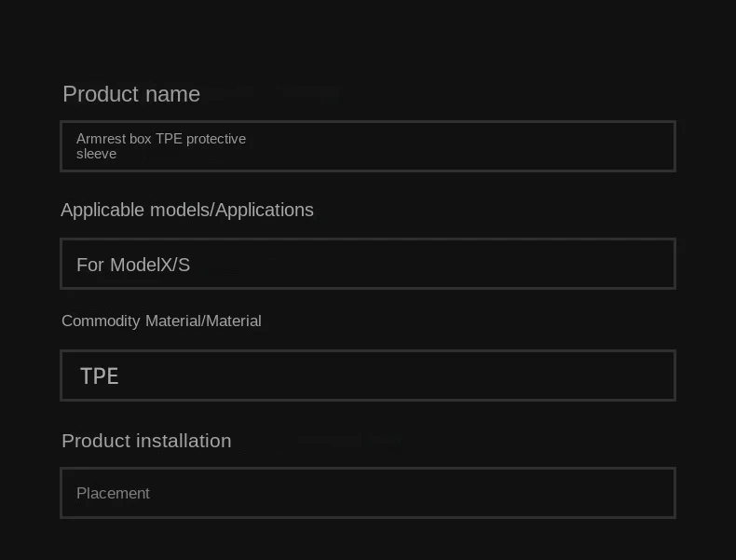736x560 pixels.
Task: Click the "Commodity Material/Material" label
Action: click(x=161, y=321)
